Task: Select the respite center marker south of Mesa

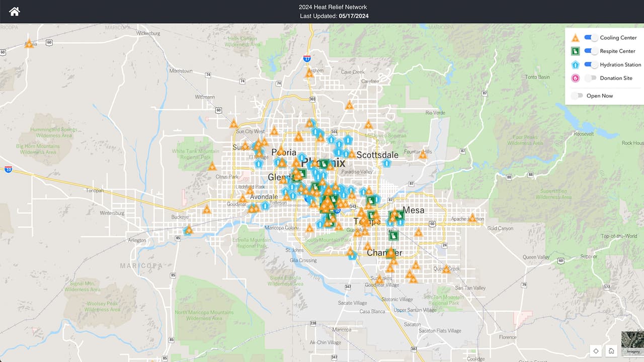Action: click(394, 235)
